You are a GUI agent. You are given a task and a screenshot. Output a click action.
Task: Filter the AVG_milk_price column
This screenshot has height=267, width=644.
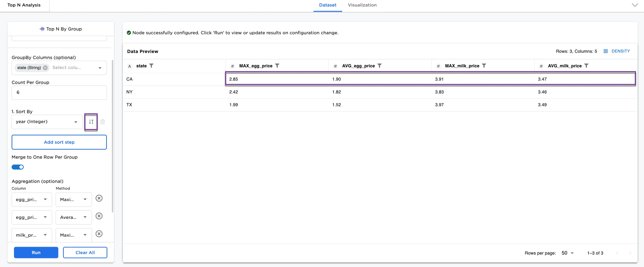point(586,66)
